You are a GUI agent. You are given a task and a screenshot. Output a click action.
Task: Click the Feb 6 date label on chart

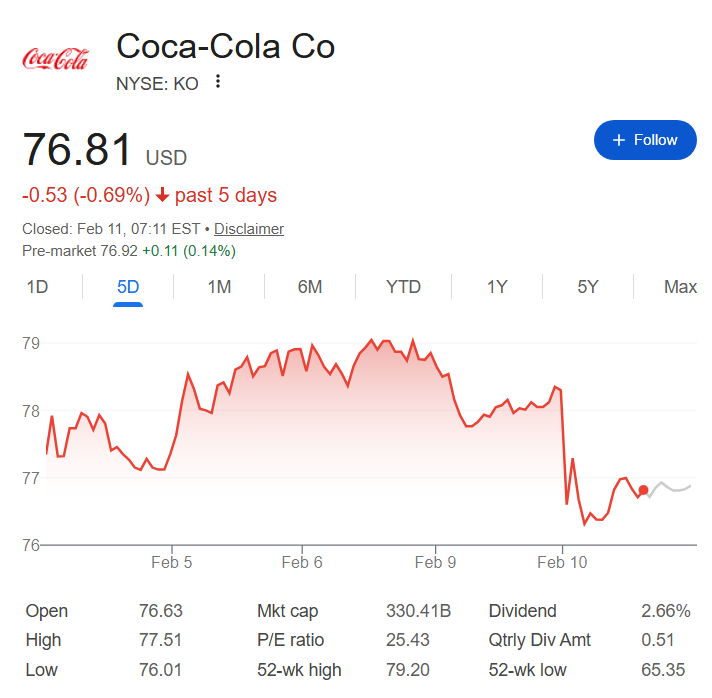(x=302, y=563)
